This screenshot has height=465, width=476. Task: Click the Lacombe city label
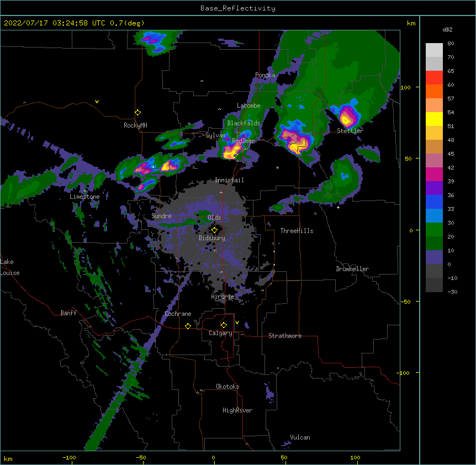tap(248, 105)
